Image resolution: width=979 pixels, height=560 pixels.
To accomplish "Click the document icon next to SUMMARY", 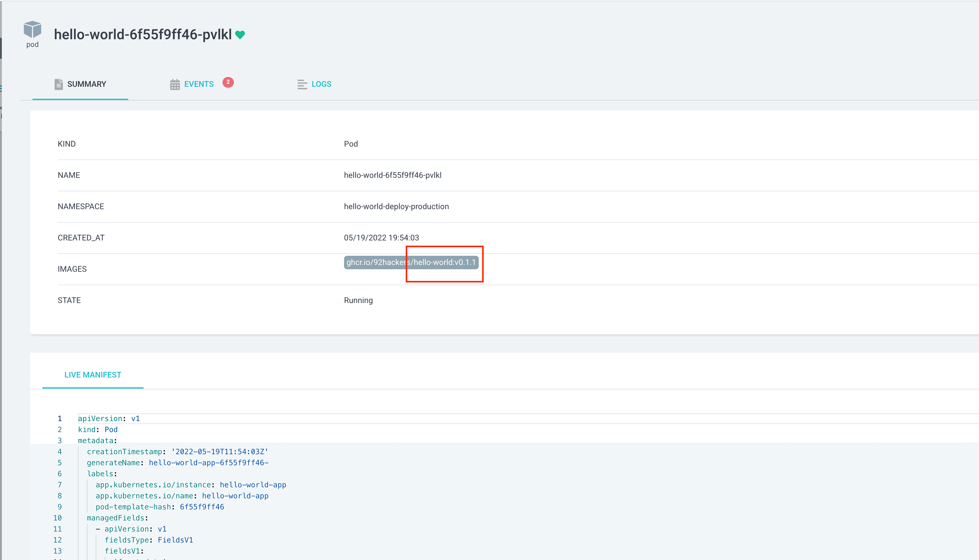I will (58, 84).
